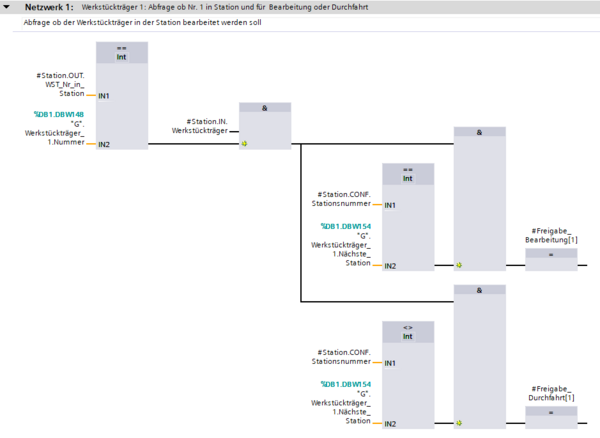
Task: Click IN2 pin of the <> Int comparator
Action: 392,424
